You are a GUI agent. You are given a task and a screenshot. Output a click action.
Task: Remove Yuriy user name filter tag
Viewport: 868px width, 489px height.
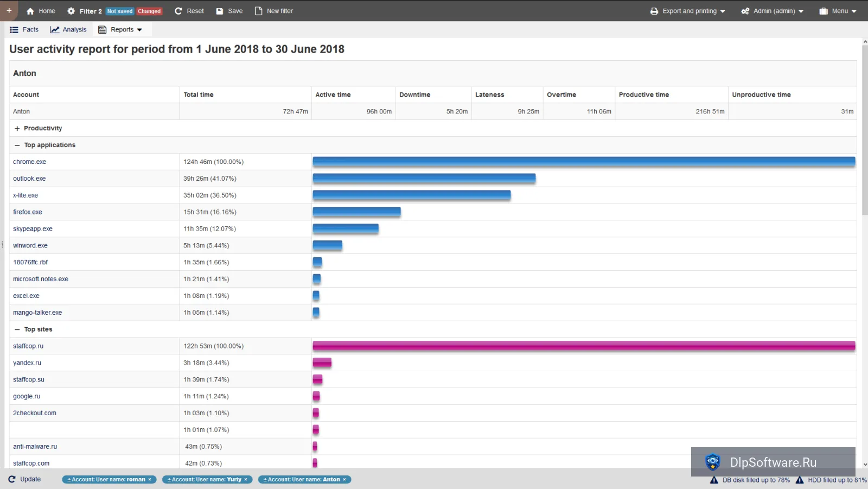point(245,480)
